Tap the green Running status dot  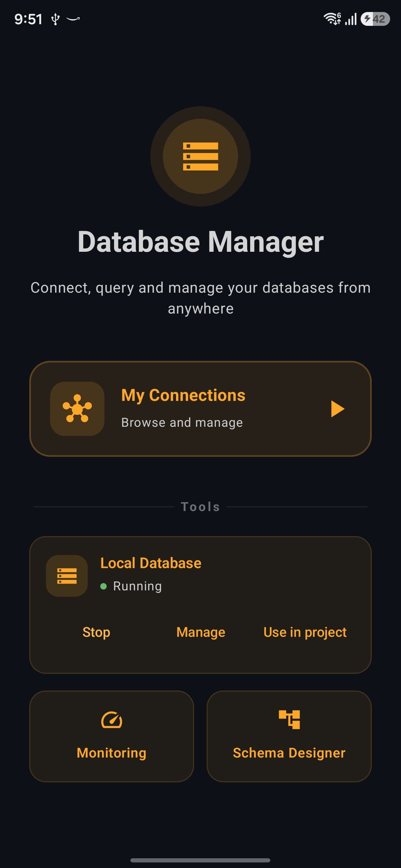pos(104,586)
